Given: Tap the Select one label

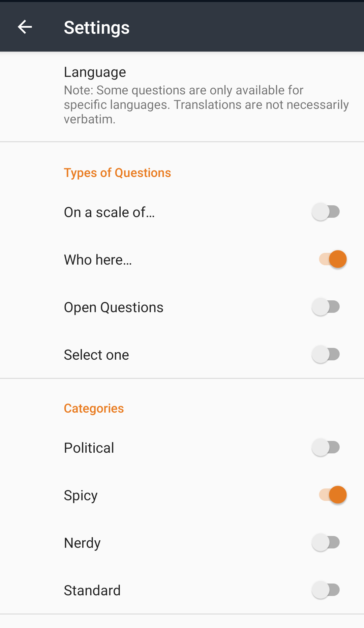Looking at the screenshot, I should click(96, 355).
